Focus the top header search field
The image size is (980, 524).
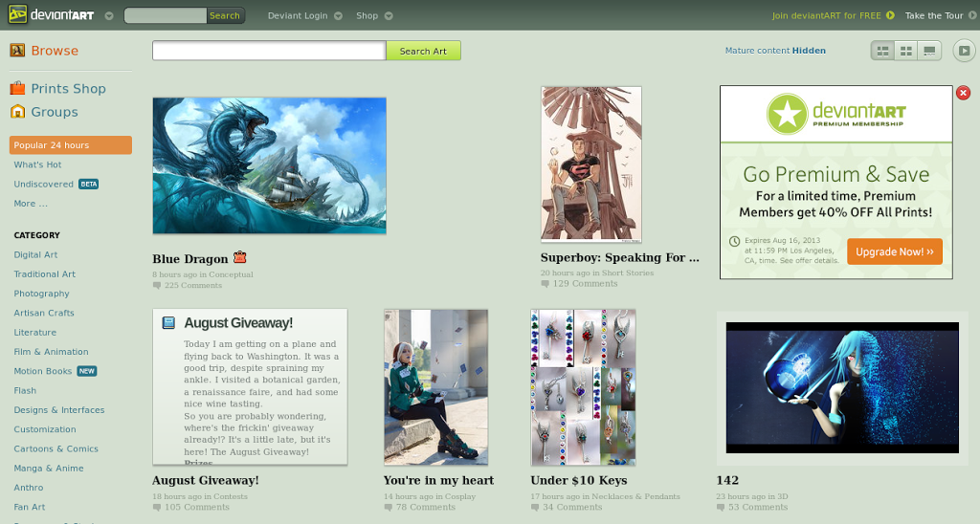coord(166,15)
